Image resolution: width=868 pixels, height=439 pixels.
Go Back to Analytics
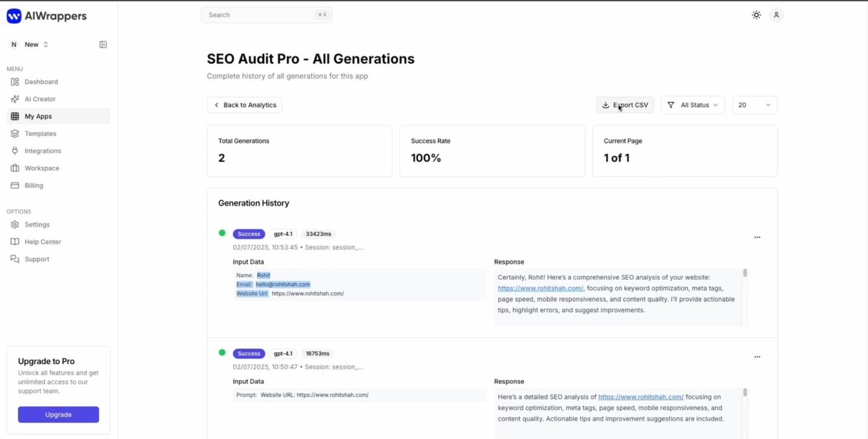pyautogui.click(x=244, y=105)
